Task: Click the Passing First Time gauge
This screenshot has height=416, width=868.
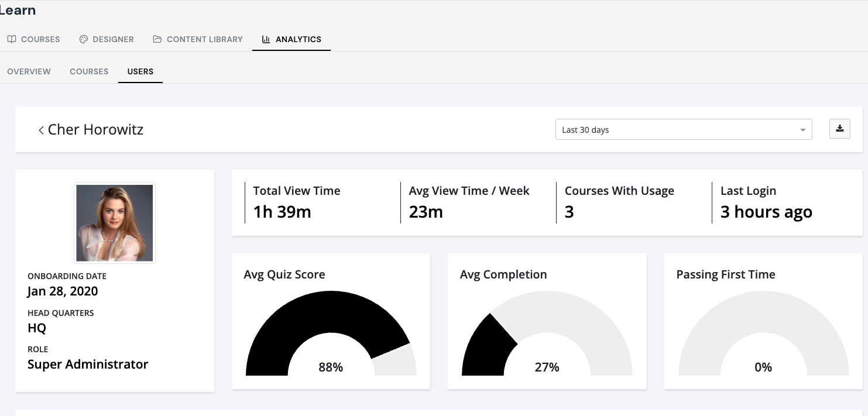Action: click(763, 333)
